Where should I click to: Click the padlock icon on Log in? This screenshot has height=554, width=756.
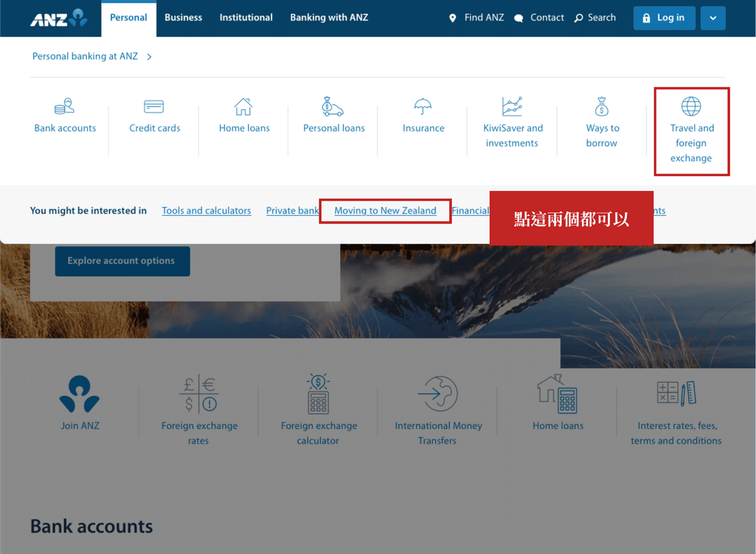tap(646, 18)
